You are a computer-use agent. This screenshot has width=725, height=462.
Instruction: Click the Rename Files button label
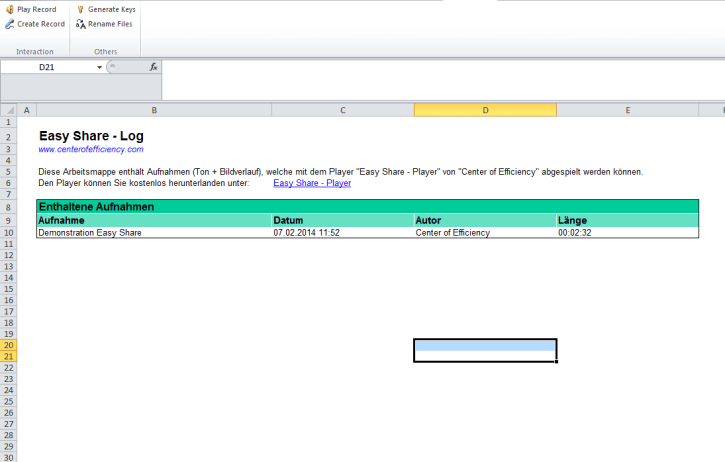coord(110,24)
